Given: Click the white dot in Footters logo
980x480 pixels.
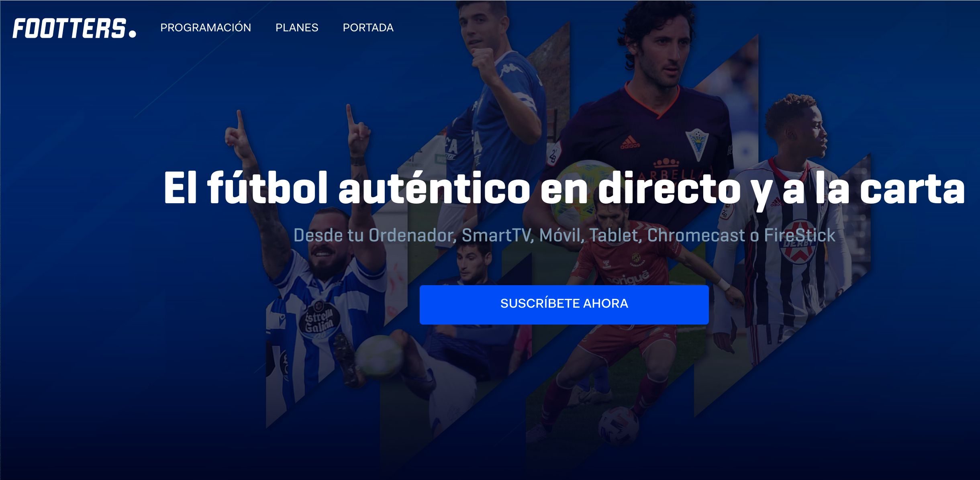Looking at the screenshot, I should tap(132, 33).
